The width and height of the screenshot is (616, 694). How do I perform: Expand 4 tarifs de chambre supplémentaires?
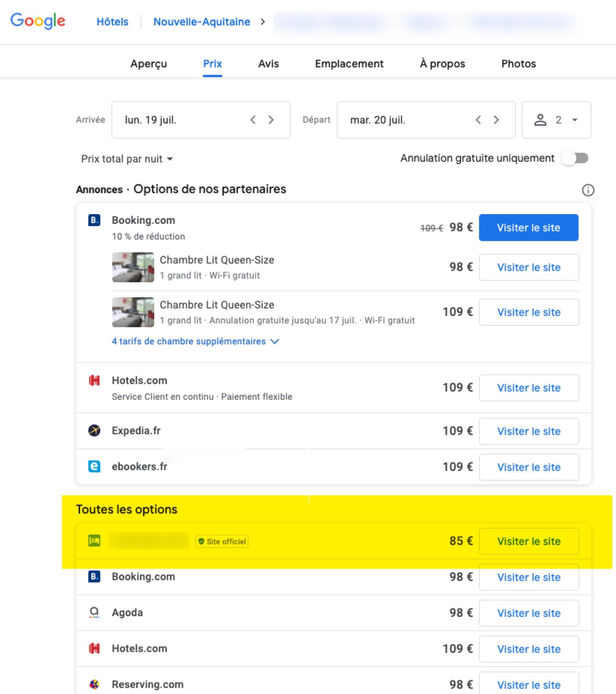195,341
